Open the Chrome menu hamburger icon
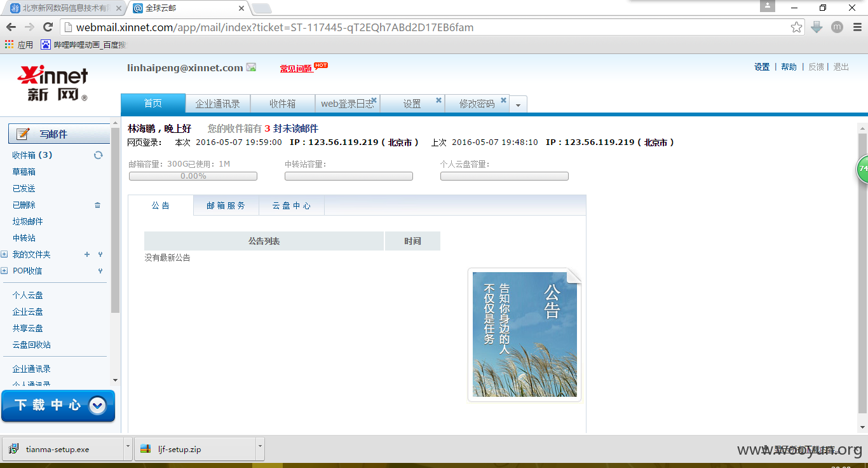 click(857, 27)
